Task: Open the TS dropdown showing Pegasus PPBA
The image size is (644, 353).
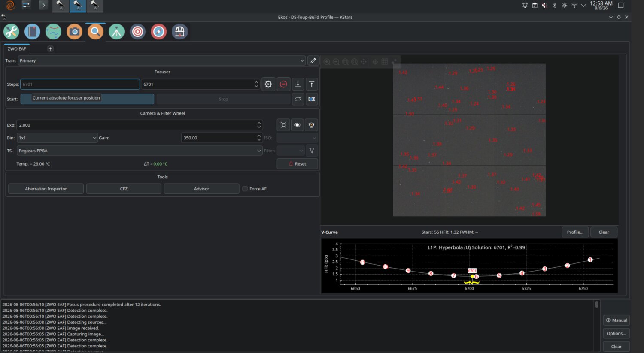Action: pos(140,151)
